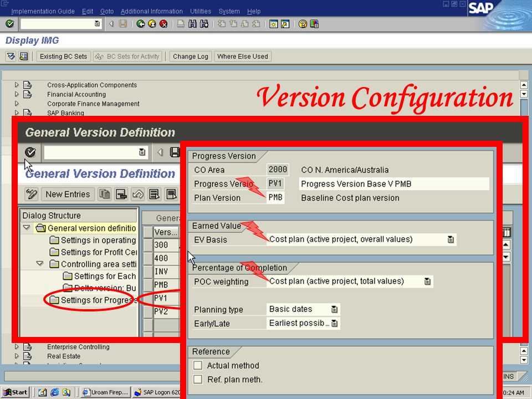Click the green Enter checkmark in main toolbar
This screenshot has height=399, width=532.
[x=10, y=24]
